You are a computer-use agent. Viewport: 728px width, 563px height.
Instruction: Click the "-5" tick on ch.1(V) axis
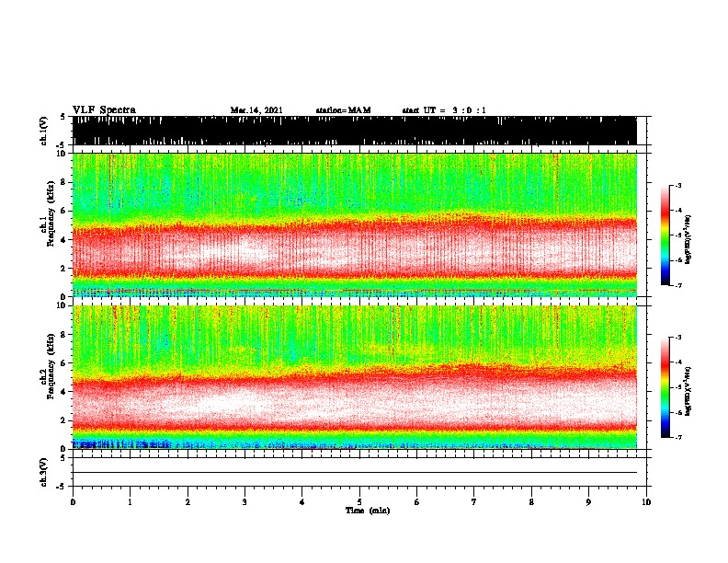(x=62, y=145)
